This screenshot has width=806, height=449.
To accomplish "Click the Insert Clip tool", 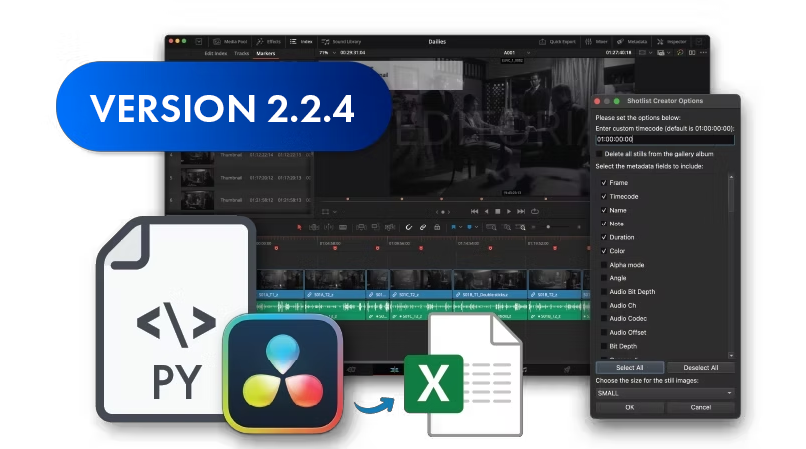I will click(361, 227).
